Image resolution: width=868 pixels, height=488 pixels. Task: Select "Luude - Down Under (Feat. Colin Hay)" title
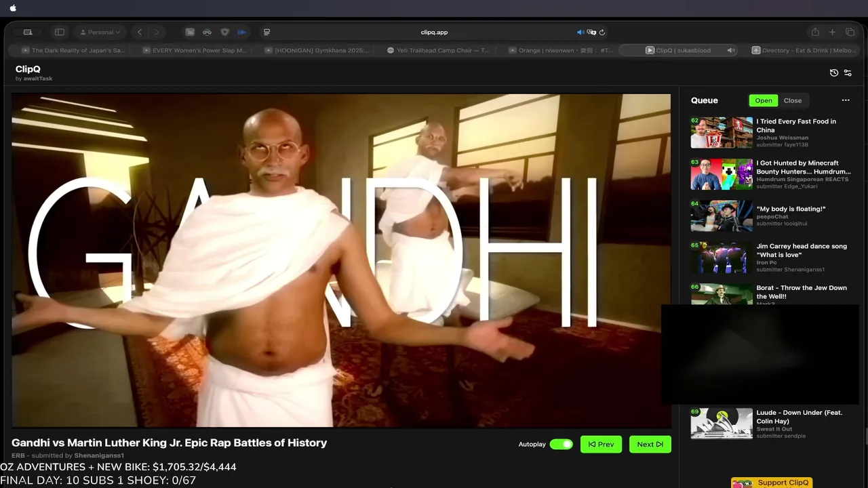coord(800,417)
